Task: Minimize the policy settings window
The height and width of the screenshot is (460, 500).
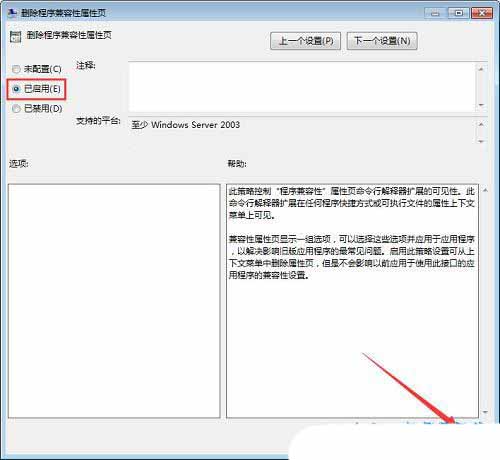Action: (x=435, y=13)
